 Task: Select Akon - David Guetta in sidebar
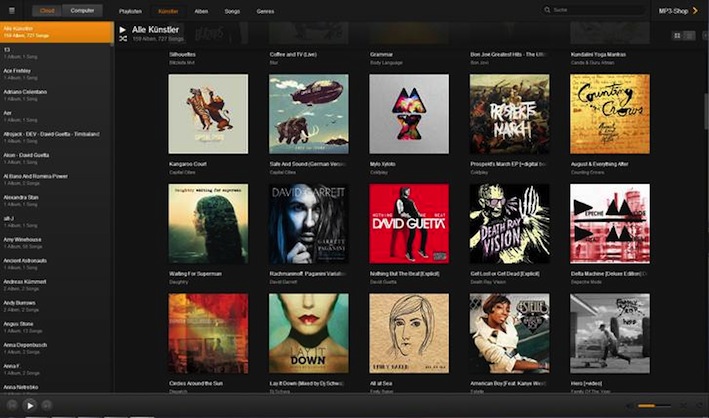(57, 158)
